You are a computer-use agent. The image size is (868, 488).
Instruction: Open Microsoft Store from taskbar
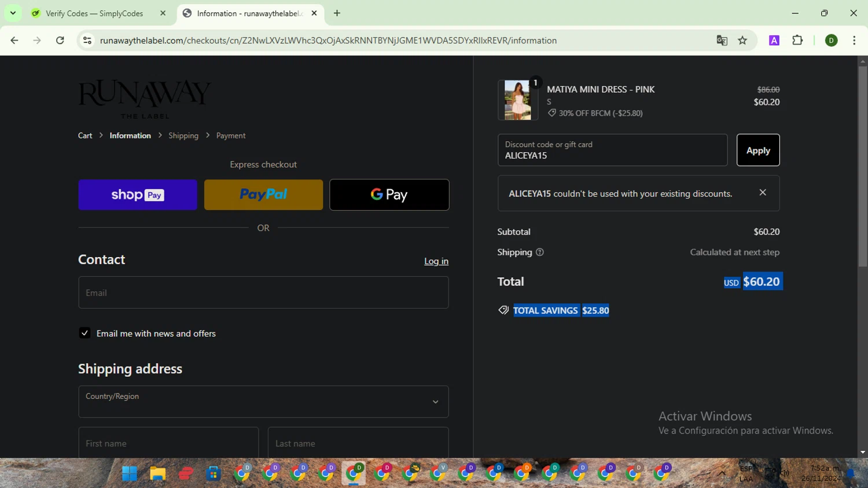point(214,474)
